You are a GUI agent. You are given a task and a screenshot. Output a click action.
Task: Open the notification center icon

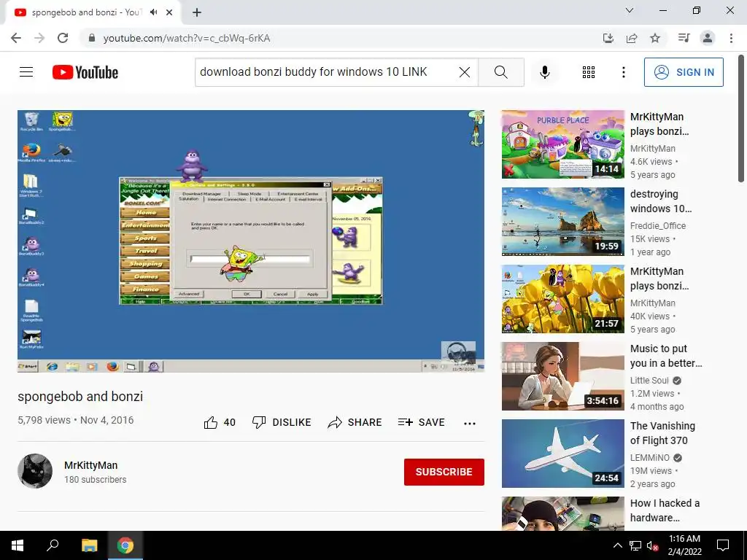pyautogui.click(x=723, y=545)
